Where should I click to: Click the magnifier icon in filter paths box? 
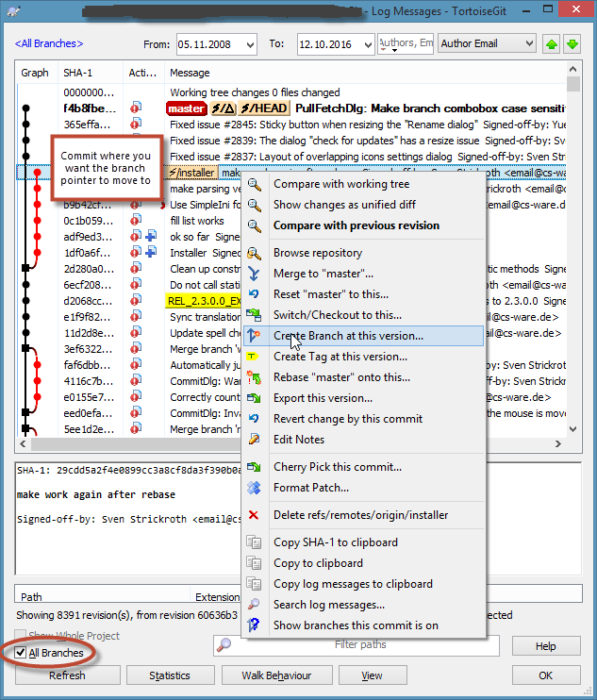click(x=224, y=644)
